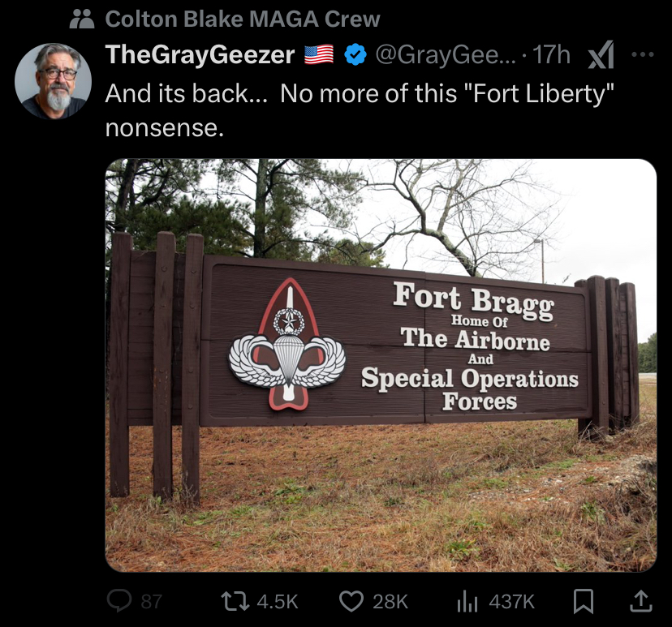The image size is (672, 627).
Task: Click the share upload icon
Action: tap(640, 601)
